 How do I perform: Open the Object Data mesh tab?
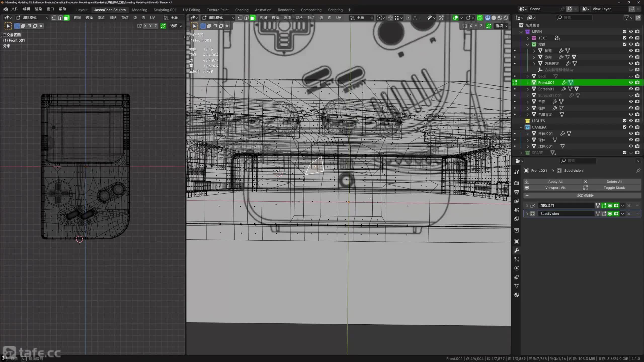tap(516, 286)
